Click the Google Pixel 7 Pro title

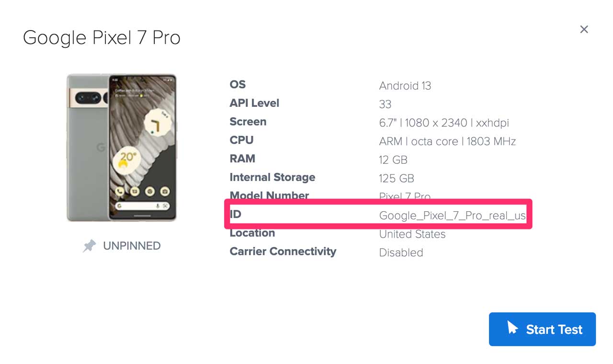[102, 38]
